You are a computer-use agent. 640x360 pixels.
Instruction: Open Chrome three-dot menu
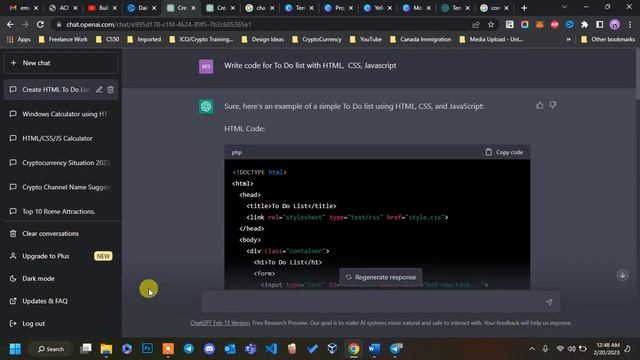coord(630,24)
